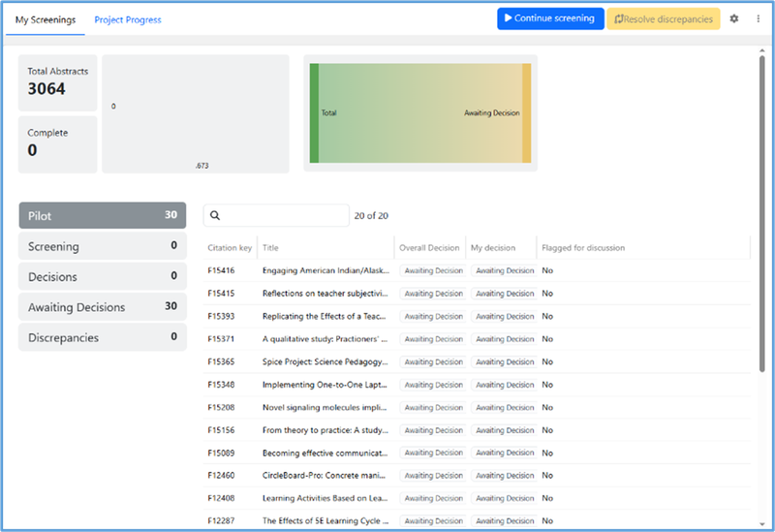This screenshot has width=775, height=532.
Task: Click citation key F12408
Action: coord(221,498)
